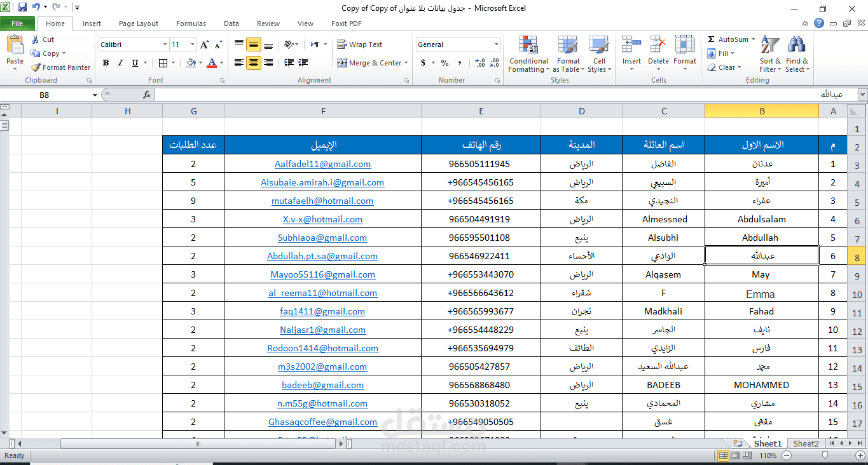Adjust the zoom slider in status bar

coord(825,455)
